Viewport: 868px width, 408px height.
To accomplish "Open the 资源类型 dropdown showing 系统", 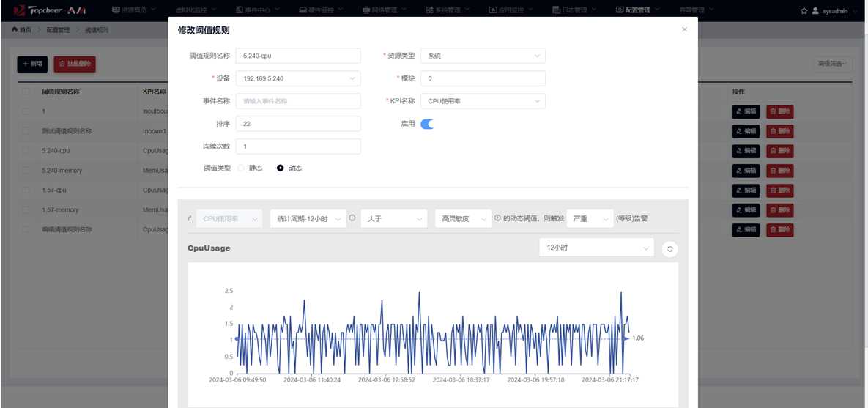I will pyautogui.click(x=483, y=56).
